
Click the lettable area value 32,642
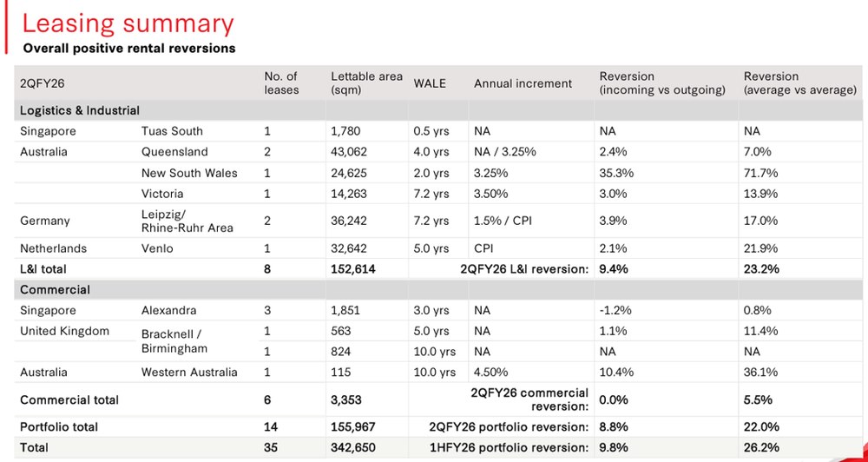pyautogui.click(x=349, y=248)
